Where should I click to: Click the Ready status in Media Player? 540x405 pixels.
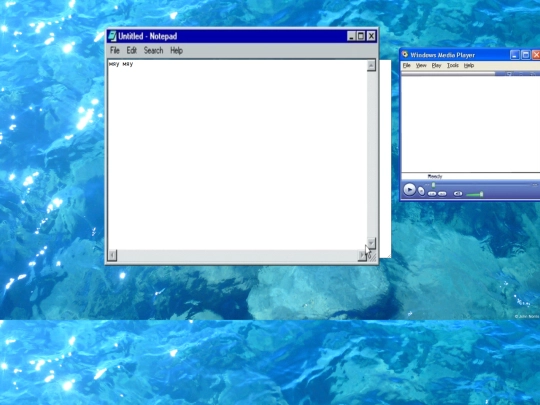(435, 176)
